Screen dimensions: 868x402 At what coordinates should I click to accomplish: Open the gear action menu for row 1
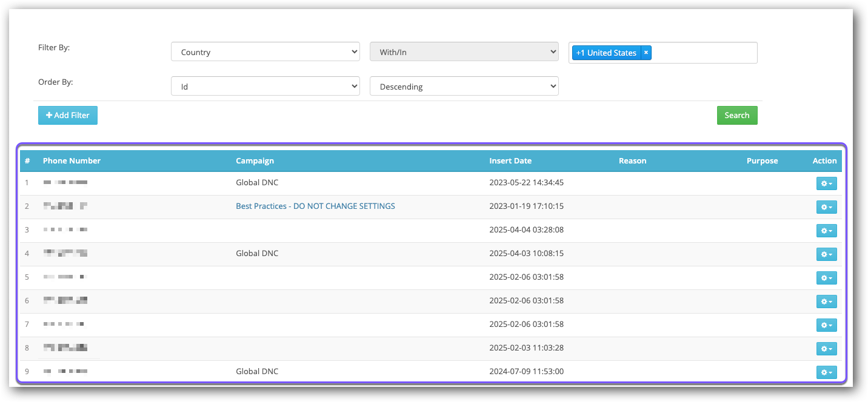coord(826,183)
